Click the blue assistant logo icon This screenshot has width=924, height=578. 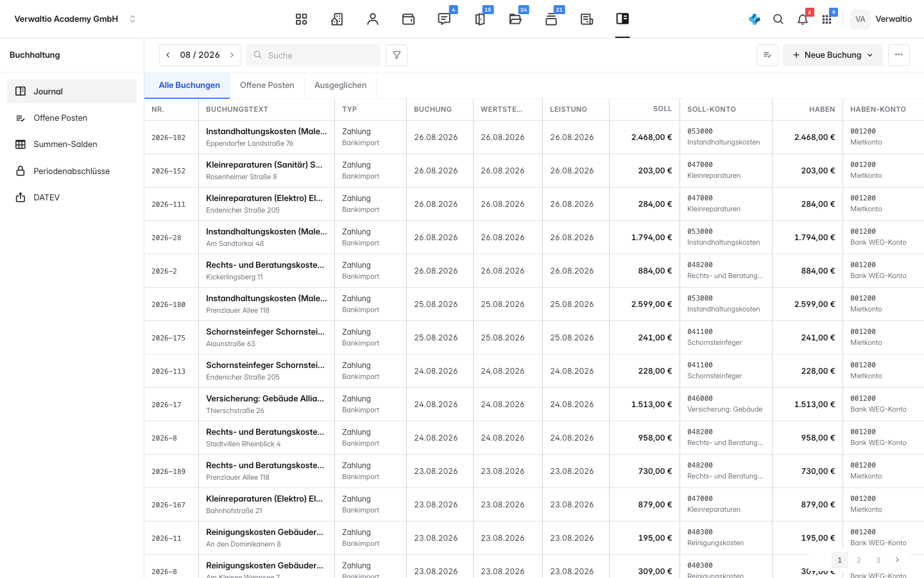pos(755,19)
